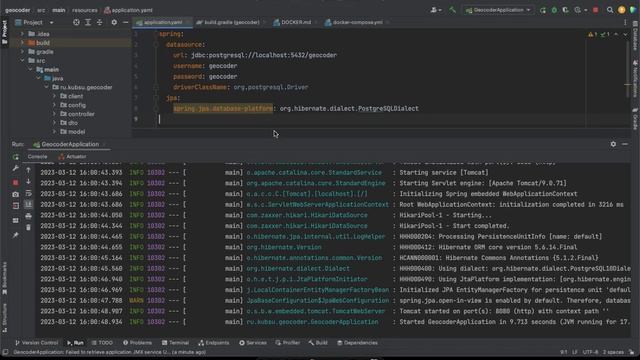Open the Endpoints tool window

[x=213, y=343]
